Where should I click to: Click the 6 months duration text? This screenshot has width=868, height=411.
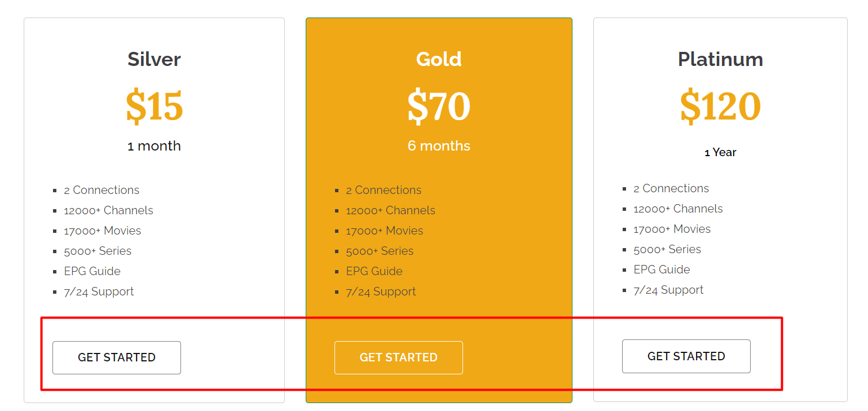tap(439, 145)
